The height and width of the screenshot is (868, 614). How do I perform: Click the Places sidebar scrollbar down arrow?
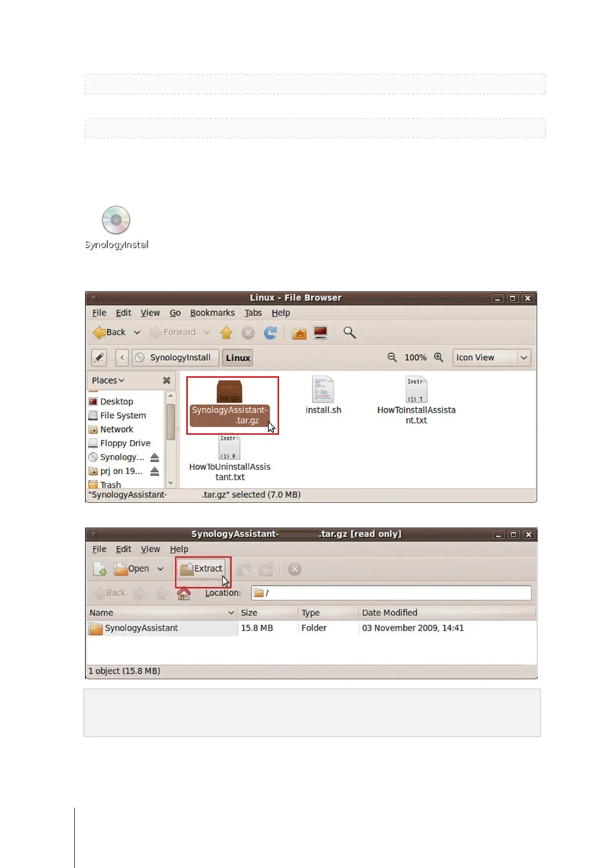coord(171,483)
